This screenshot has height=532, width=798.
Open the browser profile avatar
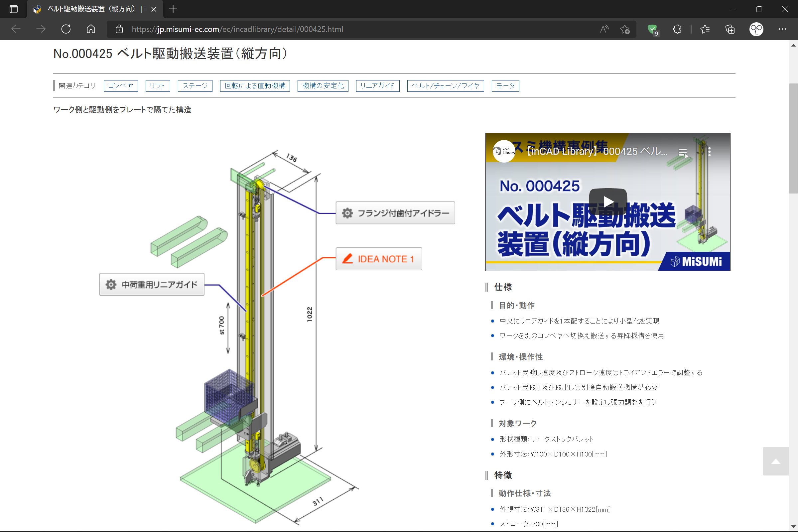(756, 29)
